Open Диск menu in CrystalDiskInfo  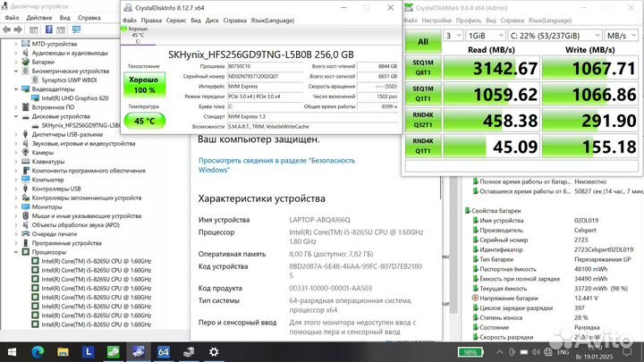(x=211, y=20)
